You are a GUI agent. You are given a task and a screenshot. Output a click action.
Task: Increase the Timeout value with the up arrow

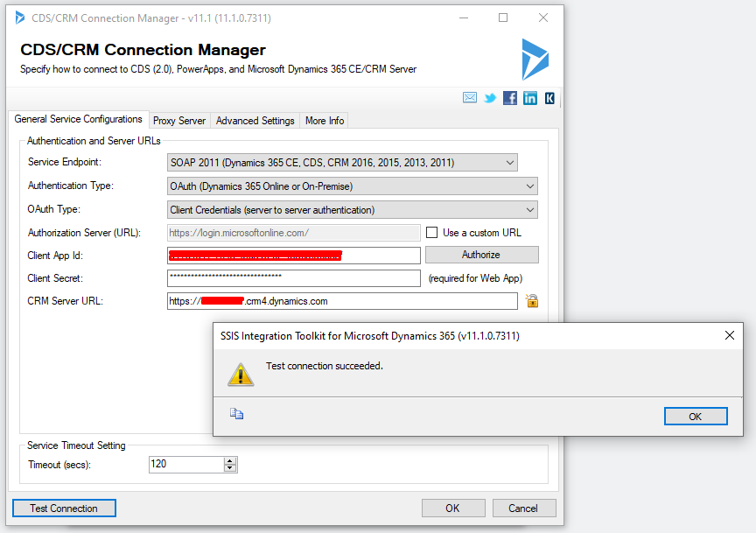click(230, 460)
